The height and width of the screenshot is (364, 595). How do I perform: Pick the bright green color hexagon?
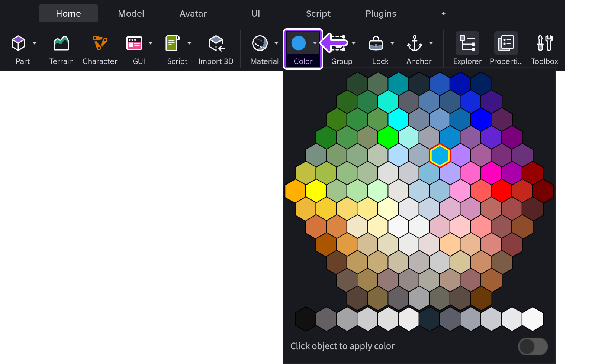(x=388, y=137)
